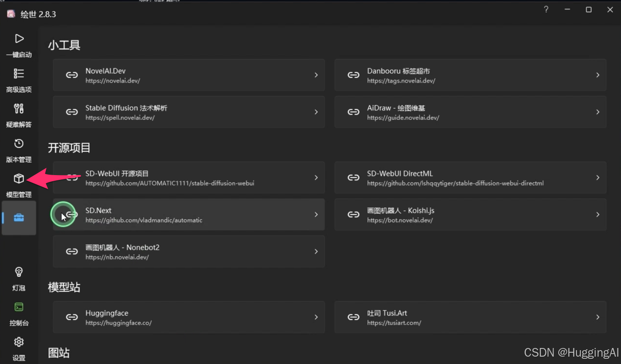Screen dimensions: 621x364
Task: Expand Danbooru 标签超市 chevron arrow
Action: (x=598, y=75)
